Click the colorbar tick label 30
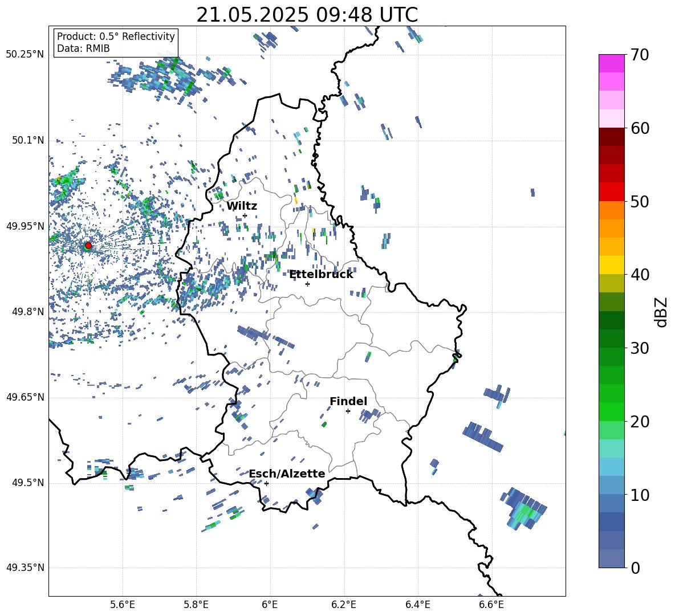 pyautogui.click(x=640, y=348)
